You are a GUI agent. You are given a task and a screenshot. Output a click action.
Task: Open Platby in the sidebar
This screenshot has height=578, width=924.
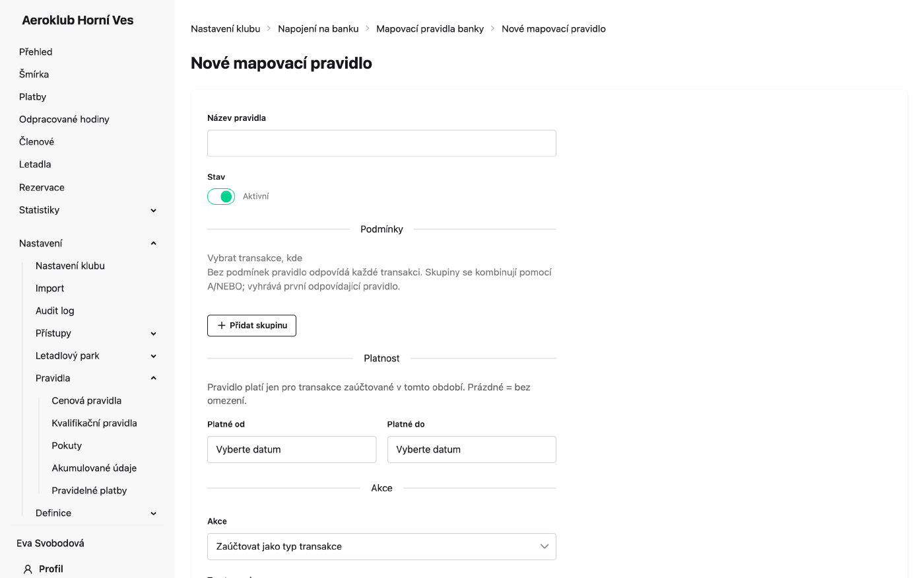32,97
